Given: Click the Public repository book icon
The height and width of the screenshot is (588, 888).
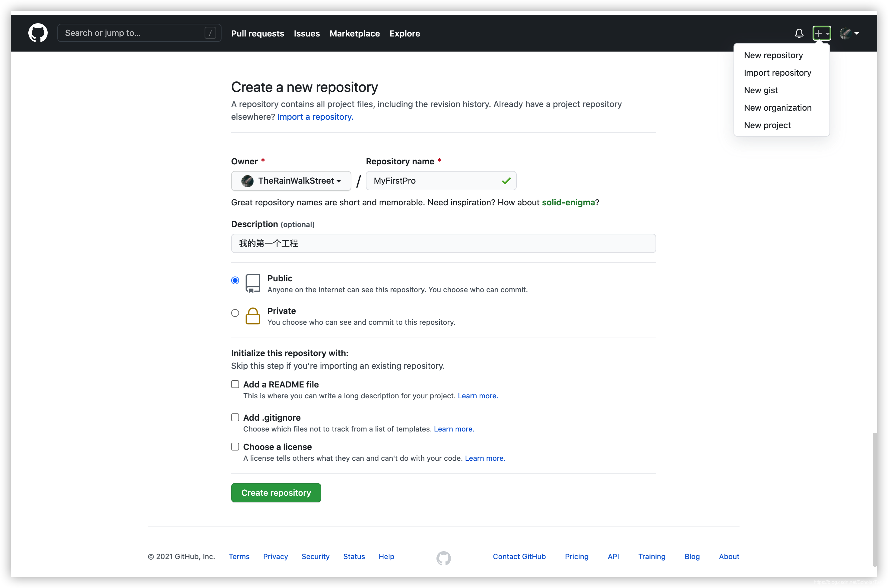Looking at the screenshot, I should [252, 283].
